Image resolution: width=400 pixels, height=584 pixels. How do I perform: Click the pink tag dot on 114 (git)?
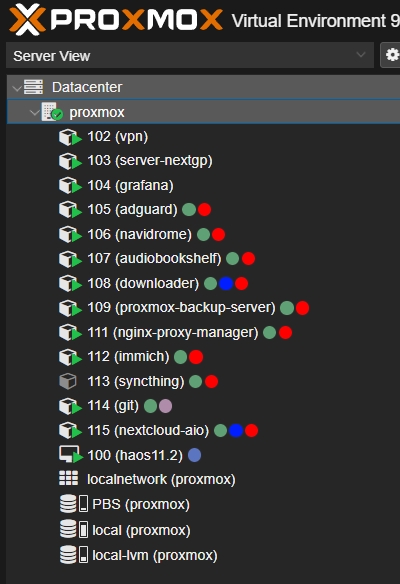pos(165,406)
